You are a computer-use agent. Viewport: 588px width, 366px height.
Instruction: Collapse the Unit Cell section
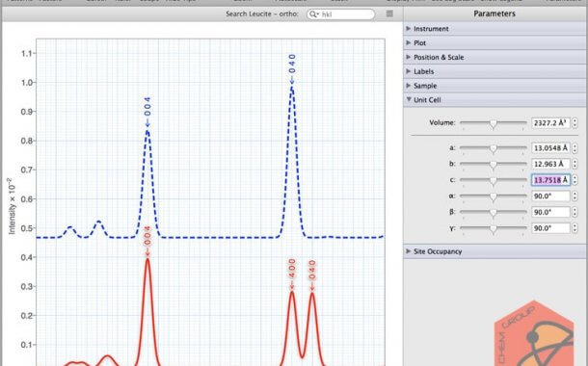tap(495, 99)
